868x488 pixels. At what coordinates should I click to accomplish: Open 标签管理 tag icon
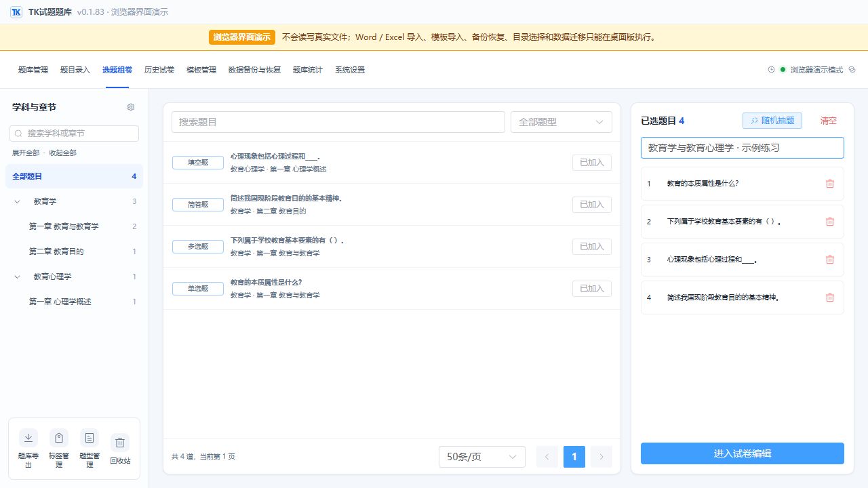(x=59, y=437)
